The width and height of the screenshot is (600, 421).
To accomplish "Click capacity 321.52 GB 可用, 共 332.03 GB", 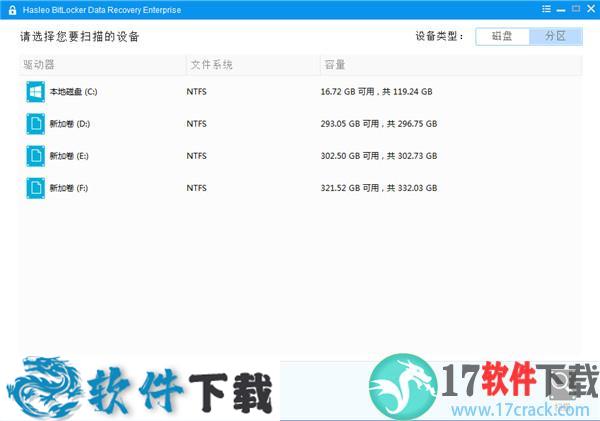I will click(379, 188).
